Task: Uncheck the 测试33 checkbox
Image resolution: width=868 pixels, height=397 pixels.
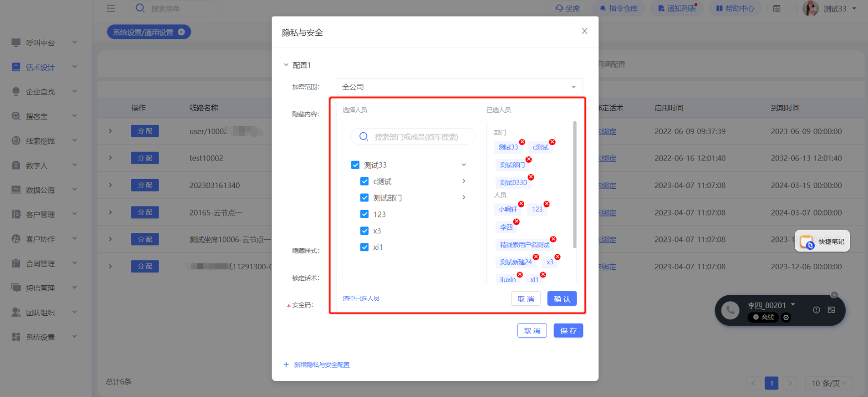Action: pos(355,165)
